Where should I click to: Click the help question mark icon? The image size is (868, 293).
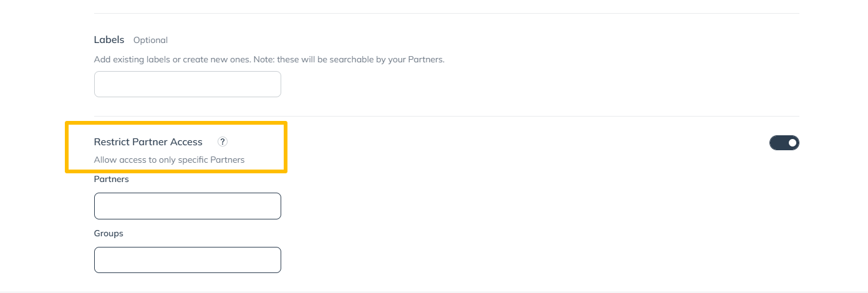click(x=223, y=142)
